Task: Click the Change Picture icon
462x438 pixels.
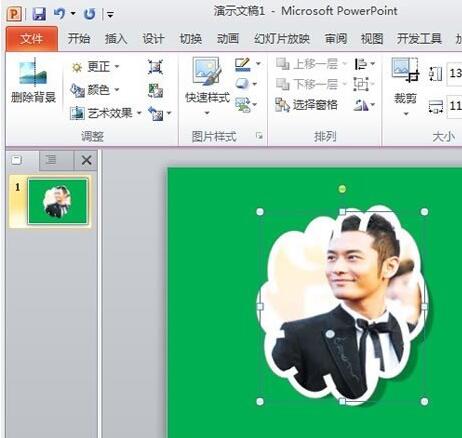Action: click(x=155, y=90)
